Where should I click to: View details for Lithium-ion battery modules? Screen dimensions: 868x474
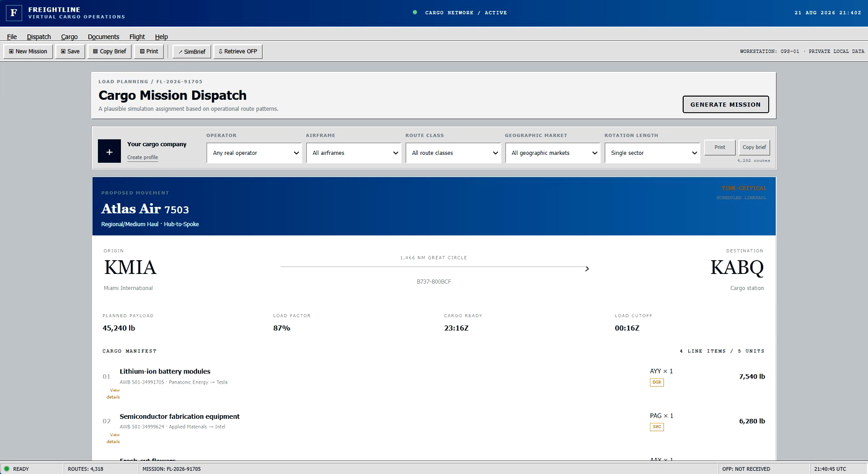point(113,393)
